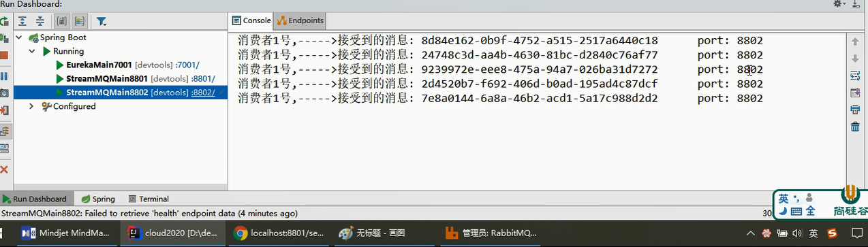Screen dimensions: 868x247
Task: Open Mindjet MindManager from the taskbar
Action: tap(65, 233)
